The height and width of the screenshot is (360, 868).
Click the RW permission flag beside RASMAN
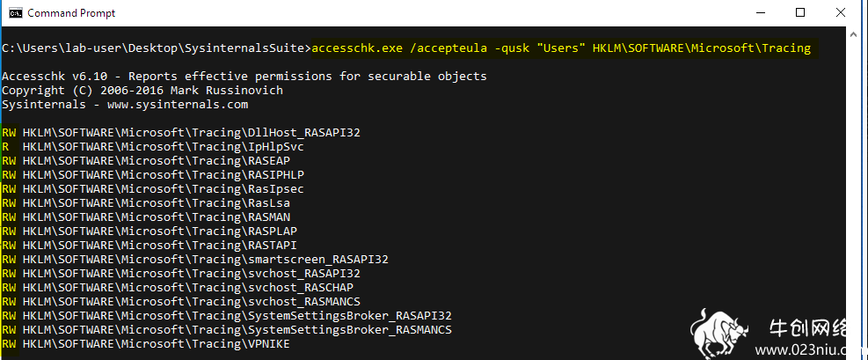tap(9, 217)
